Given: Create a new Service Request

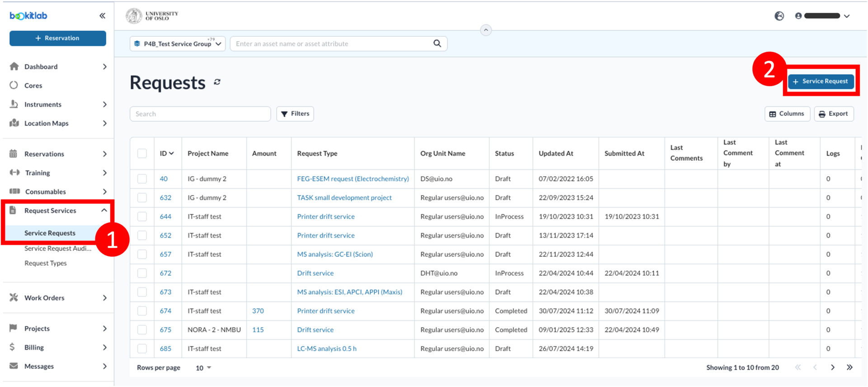Looking at the screenshot, I should point(821,81).
